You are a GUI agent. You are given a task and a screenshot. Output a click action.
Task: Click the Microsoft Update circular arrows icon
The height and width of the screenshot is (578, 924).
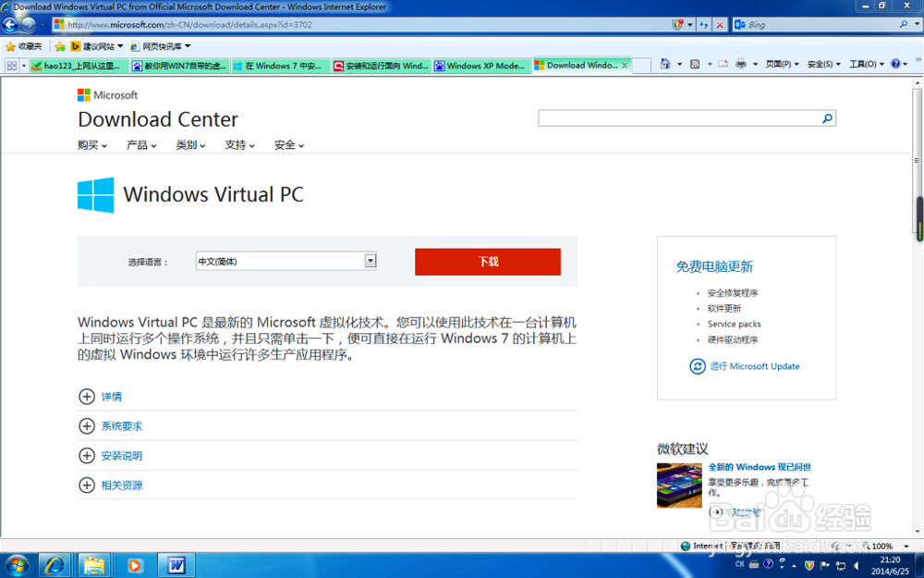(x=697, y=366)
